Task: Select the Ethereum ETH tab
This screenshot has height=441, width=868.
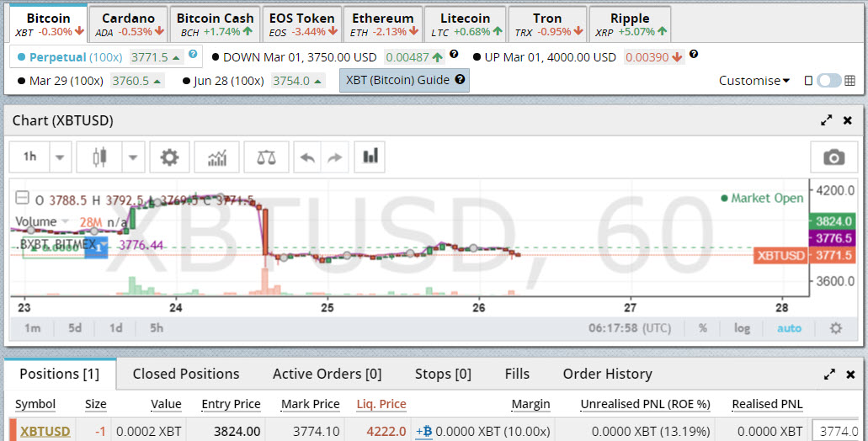Action: click(383, 24)
